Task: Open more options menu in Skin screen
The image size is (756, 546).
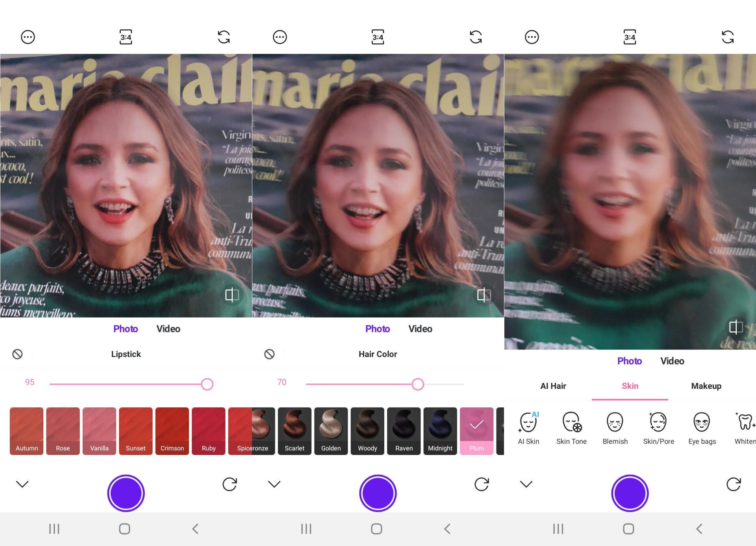Action: tap(532, 37)
